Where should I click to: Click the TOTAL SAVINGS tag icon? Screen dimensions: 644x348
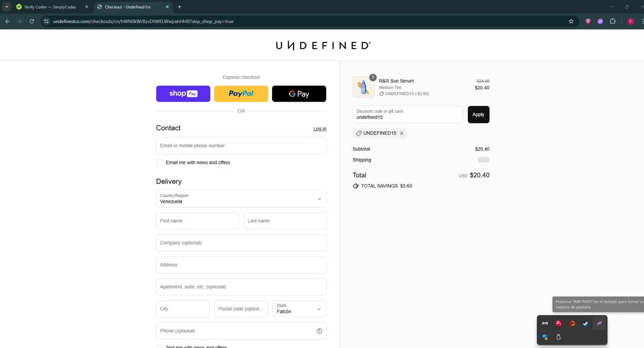coord(355,186)
